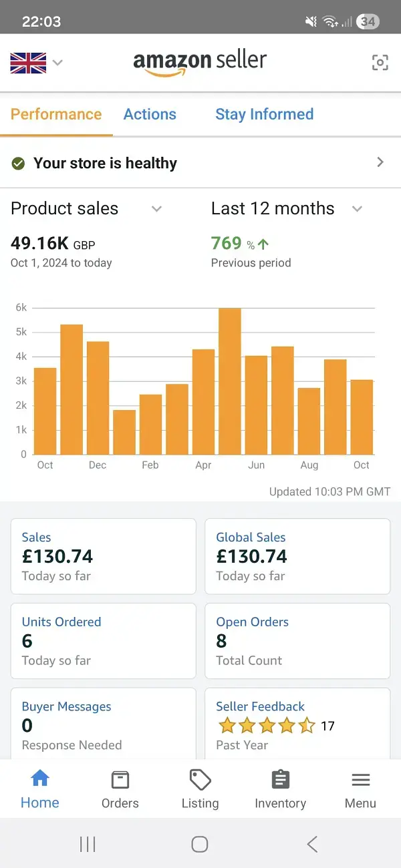This screenshot has width=401, height=868.
Task: Open the Orders box icon
Action: (120, 779)
